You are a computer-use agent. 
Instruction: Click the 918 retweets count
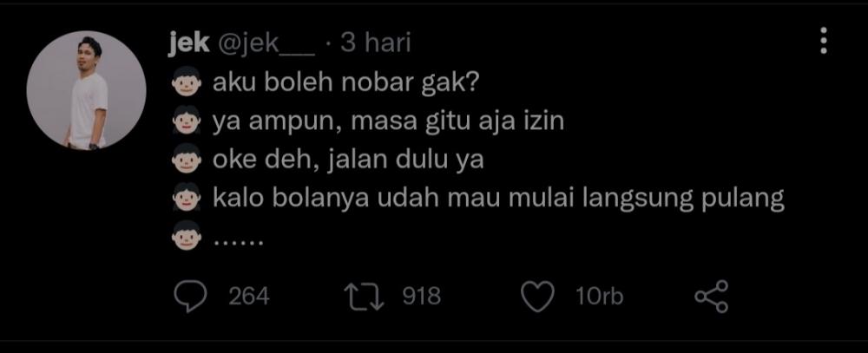coord(421,297)
